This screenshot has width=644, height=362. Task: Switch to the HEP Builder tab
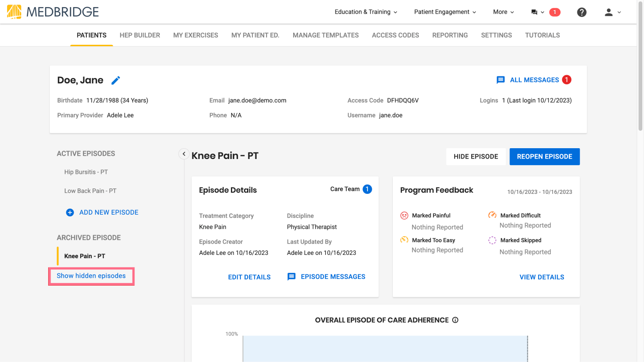tap(140, 35)
